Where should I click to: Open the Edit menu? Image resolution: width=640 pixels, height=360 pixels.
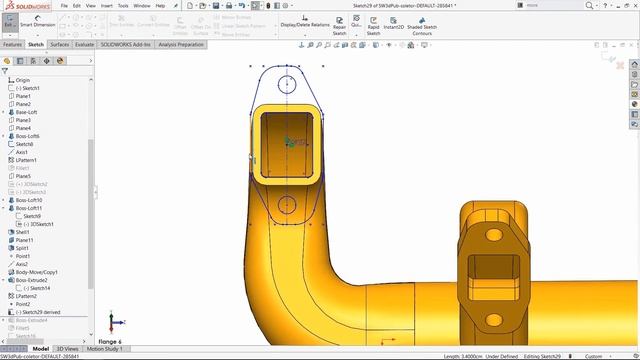click(77, 6)
